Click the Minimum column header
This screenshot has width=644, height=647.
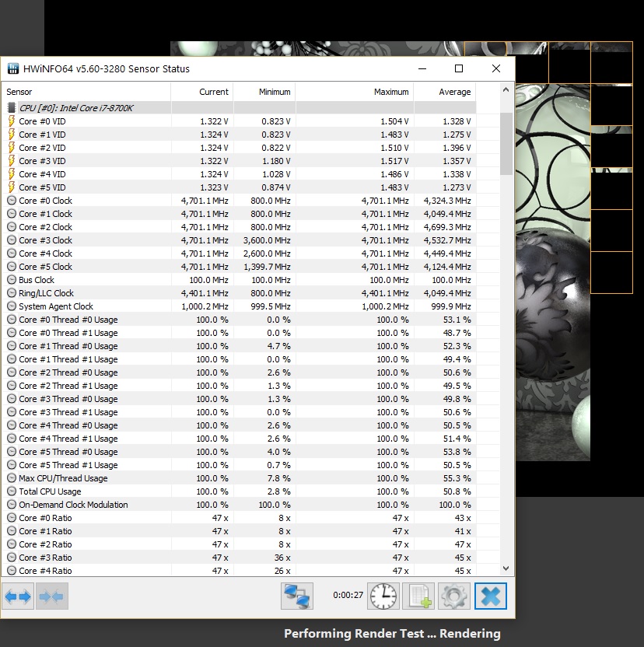(264, 92)
